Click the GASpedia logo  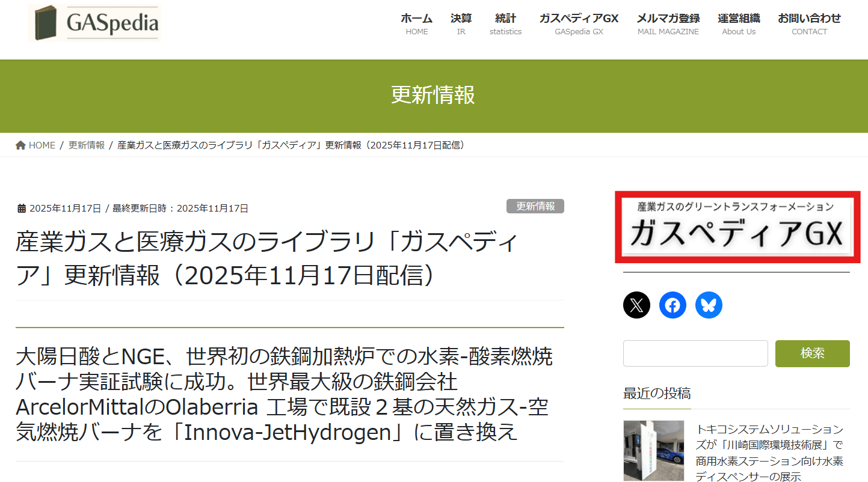[x=94, y=24]
